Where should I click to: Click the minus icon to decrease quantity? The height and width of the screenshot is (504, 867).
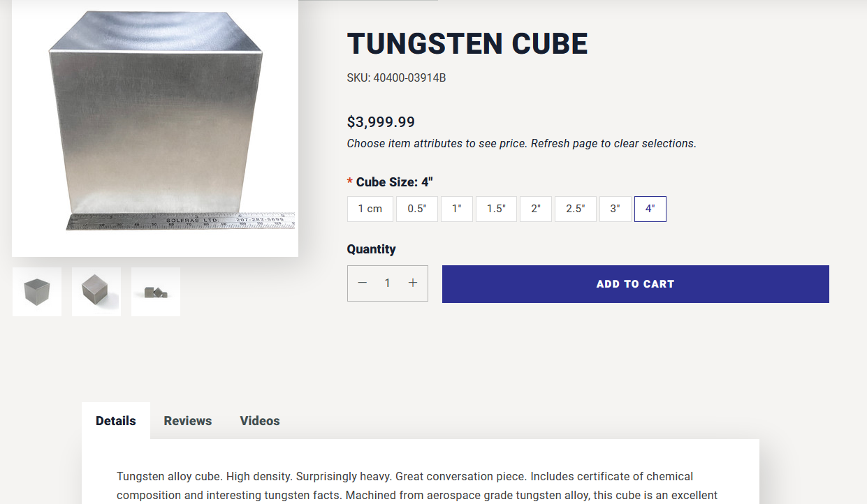tap(362, 283)
